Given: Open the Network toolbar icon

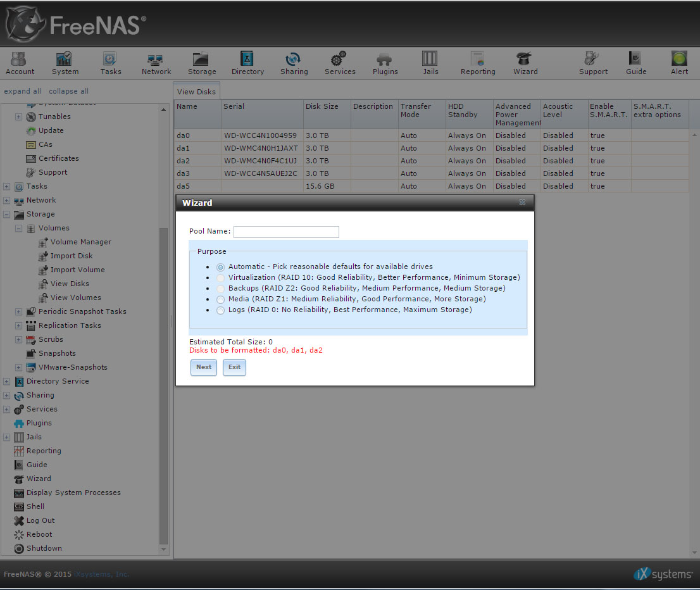Looking at the screenshot, I should [x=156, y=63].
